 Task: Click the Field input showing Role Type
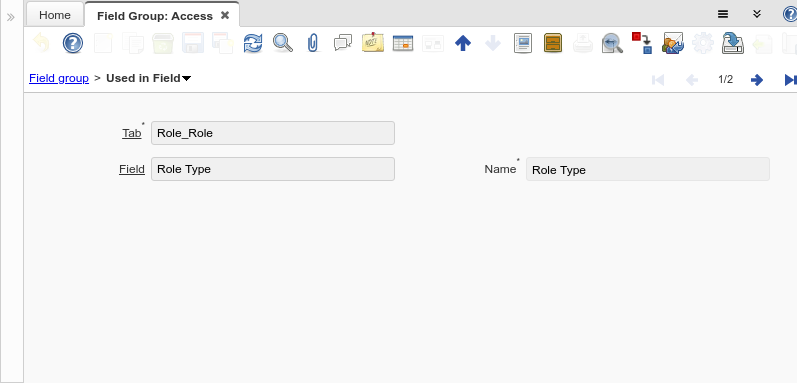coord(273,169)
